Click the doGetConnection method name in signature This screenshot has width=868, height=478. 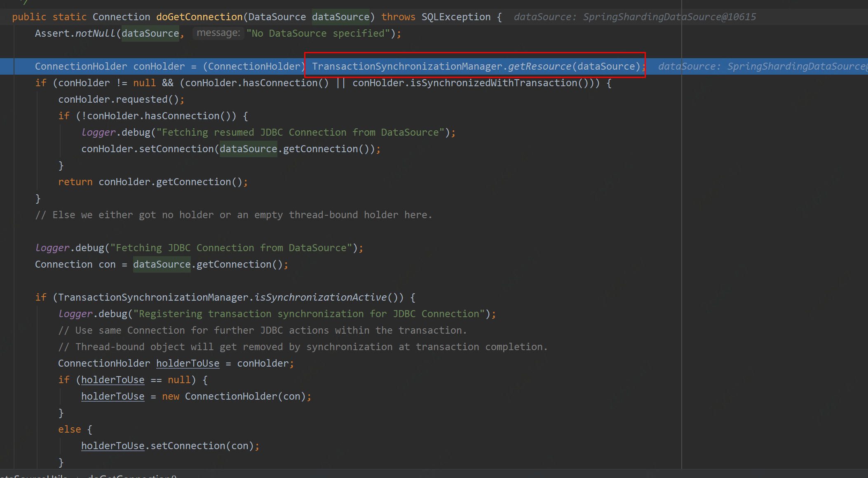pos(199,17)
